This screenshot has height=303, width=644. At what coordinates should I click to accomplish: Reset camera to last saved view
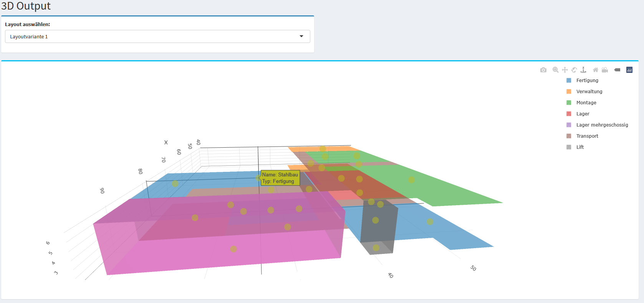pos(605,70)
